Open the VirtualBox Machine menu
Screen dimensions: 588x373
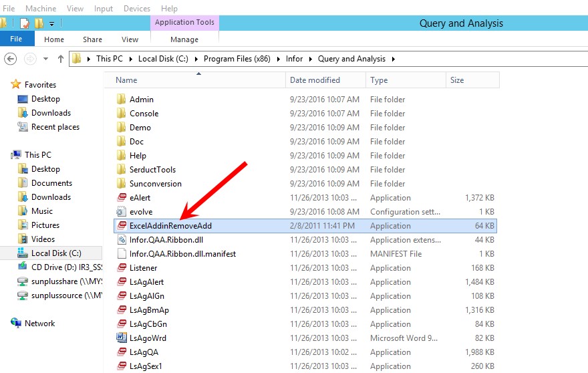click(x=41, y=8)
